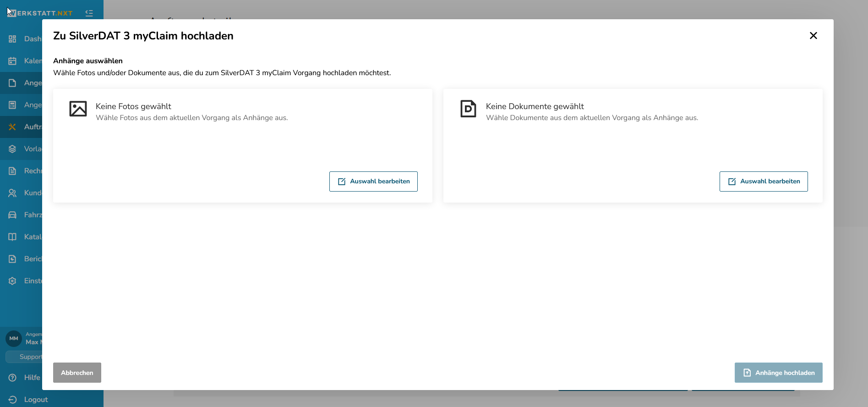Open the Vorlagen layers icon in sidebar
This screenshot has height=407, width=868.
point(12,149)
